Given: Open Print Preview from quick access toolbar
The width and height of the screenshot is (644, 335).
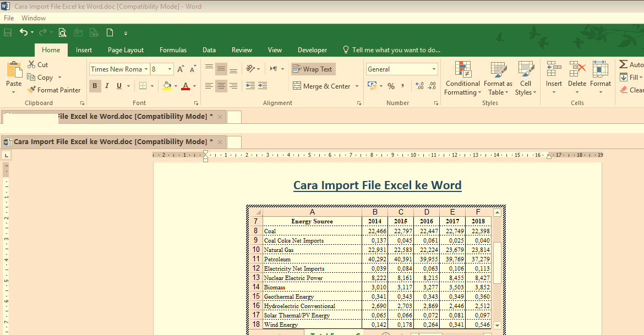Looking at the screenshot, I should (x=62, y=32).
